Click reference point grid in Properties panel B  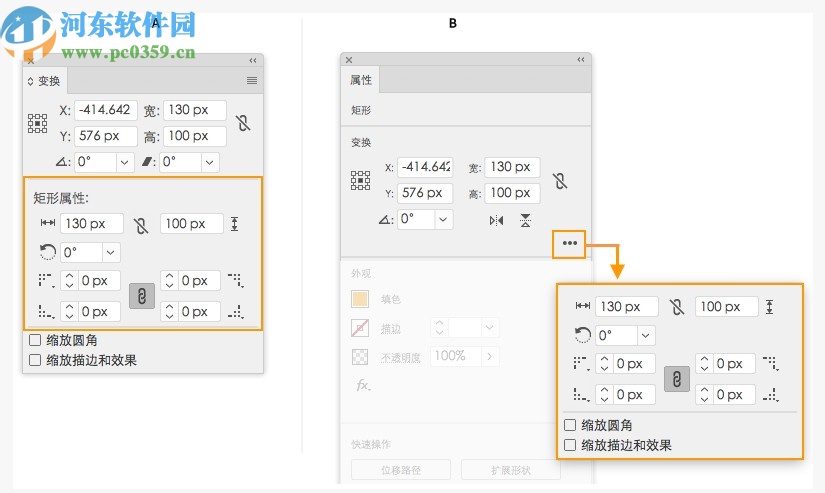[x=360, y=180]
